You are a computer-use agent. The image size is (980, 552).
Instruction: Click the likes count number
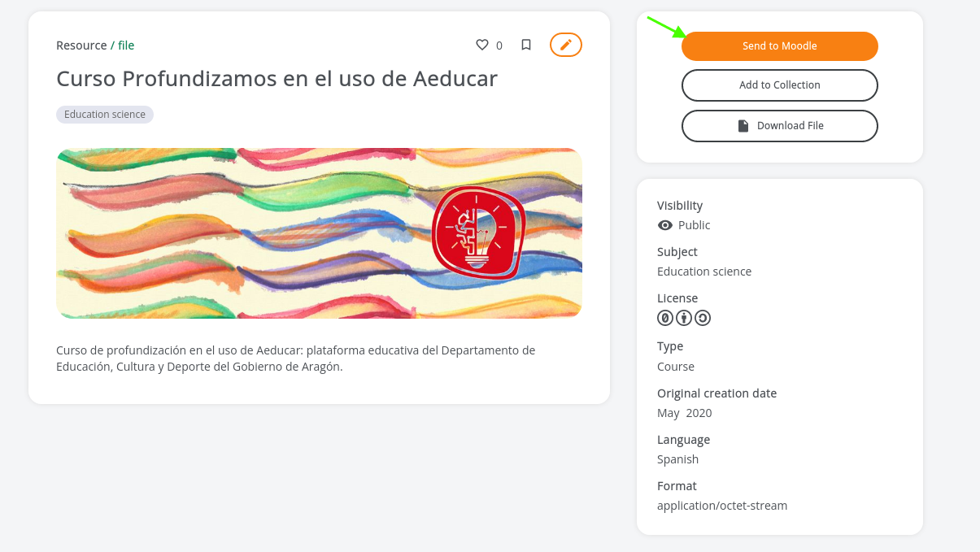tap(499, 46)
